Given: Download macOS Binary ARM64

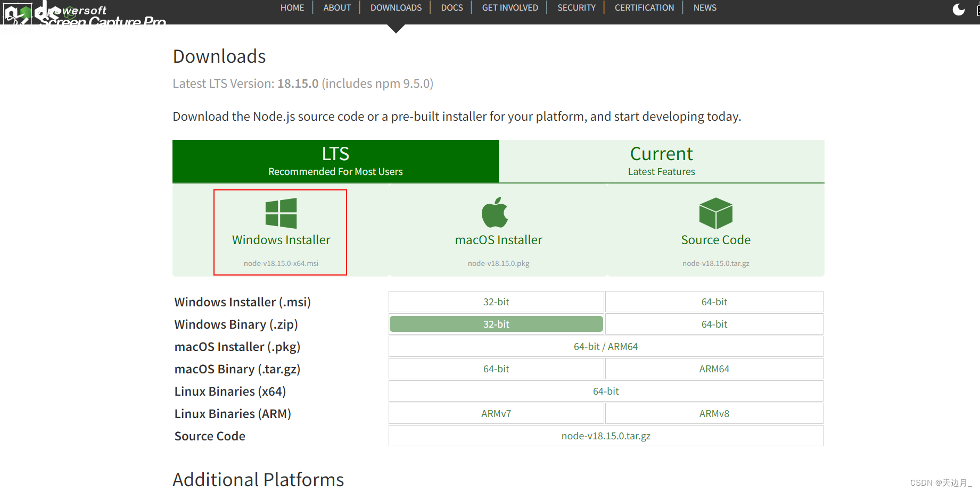Looking at the screenshot, I should (x=714, y=369).
